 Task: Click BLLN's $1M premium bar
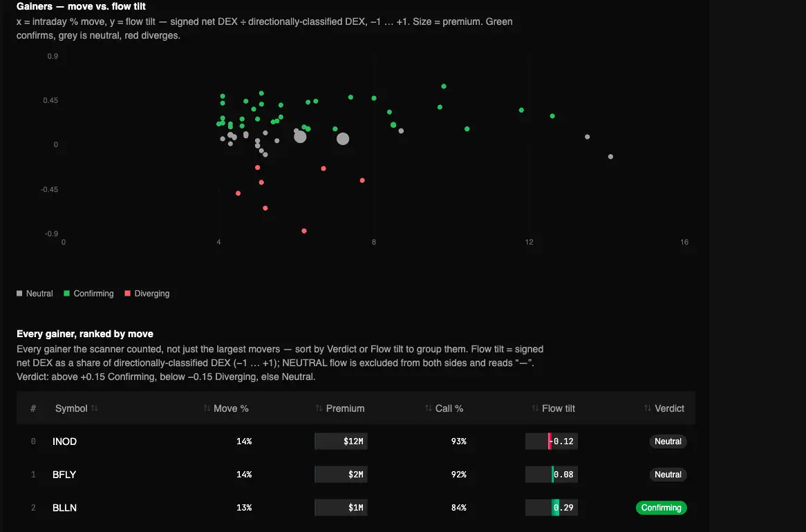pos(341,507)
